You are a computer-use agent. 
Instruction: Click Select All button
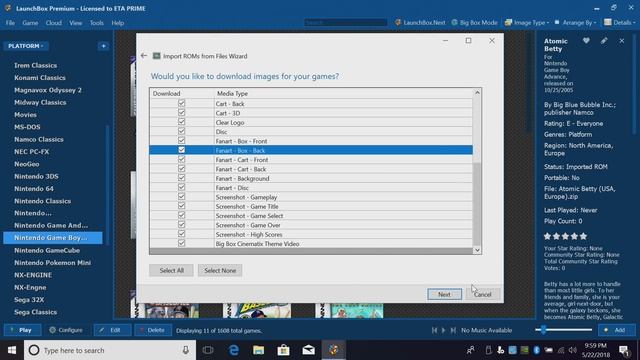click(171, 270)
